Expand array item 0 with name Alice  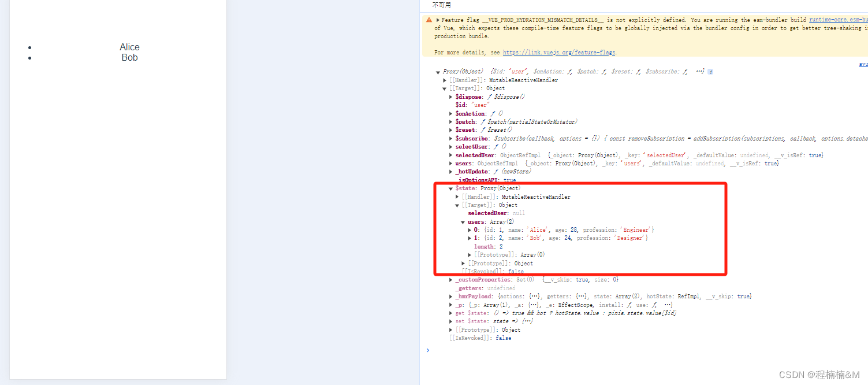[x=470, y=230]
